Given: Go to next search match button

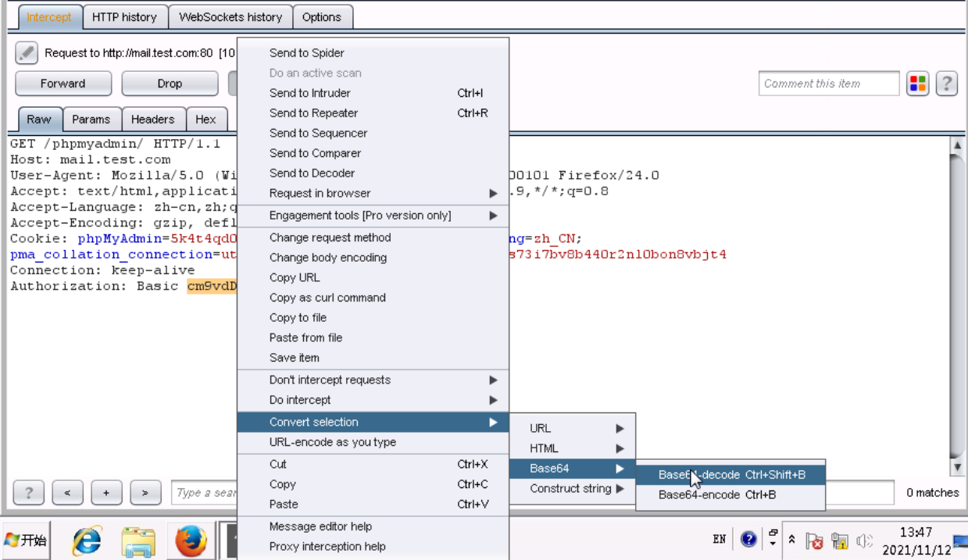Looking at the screenshot, I should [145, 493].
